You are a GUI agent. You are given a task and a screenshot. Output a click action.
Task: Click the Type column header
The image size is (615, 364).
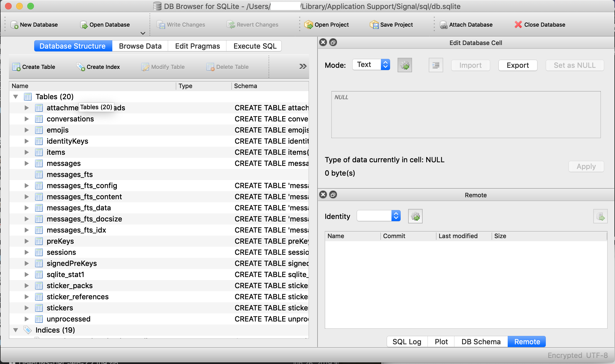click(x=204, y=86)
